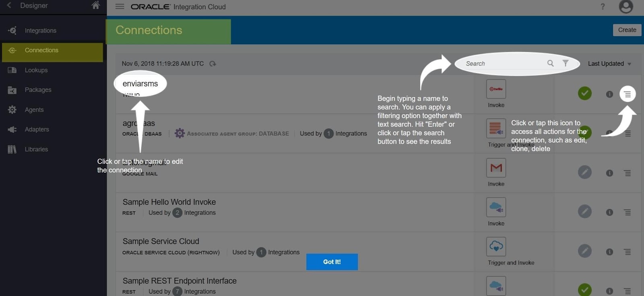Open actions menu for Sample REST Endpoint Interface
Image resolution: width=644 pixels, height=296 pixels.
tap(627, 291)
